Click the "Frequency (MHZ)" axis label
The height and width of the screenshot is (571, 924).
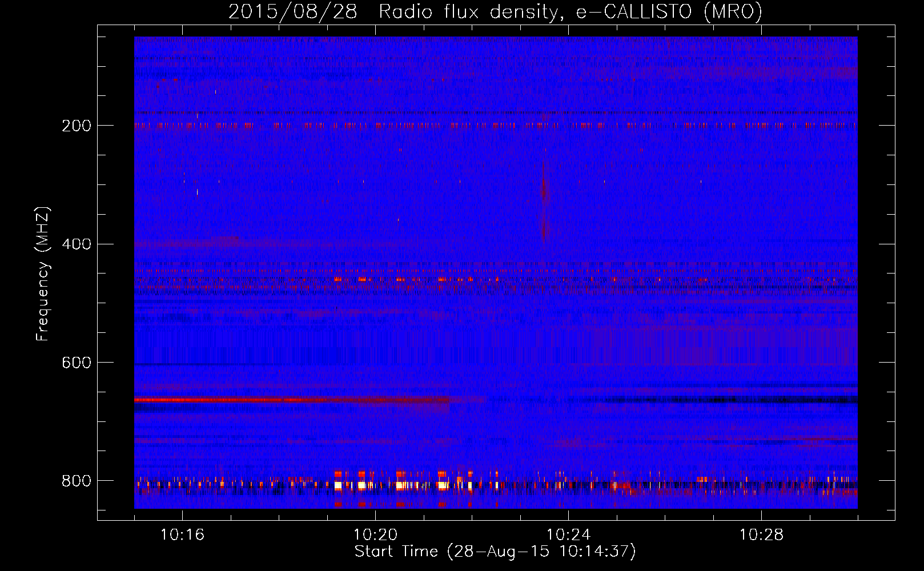coord(43,274)
